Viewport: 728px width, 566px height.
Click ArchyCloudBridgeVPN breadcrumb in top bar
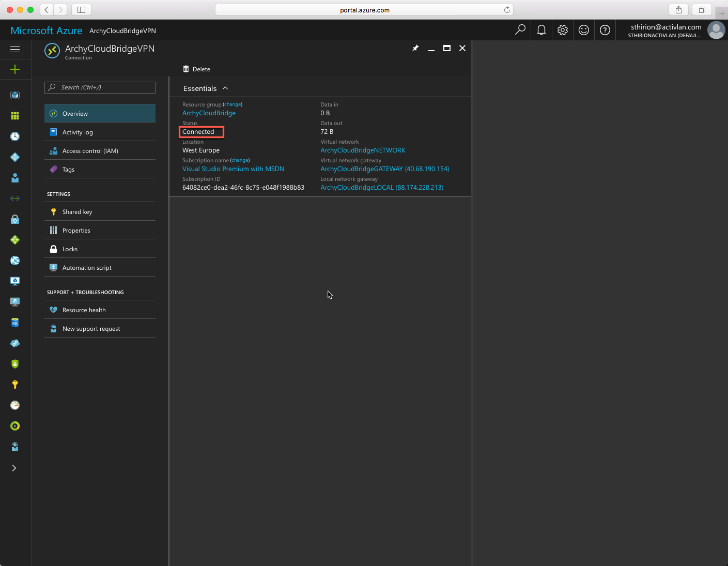click(x=122, y=30)
